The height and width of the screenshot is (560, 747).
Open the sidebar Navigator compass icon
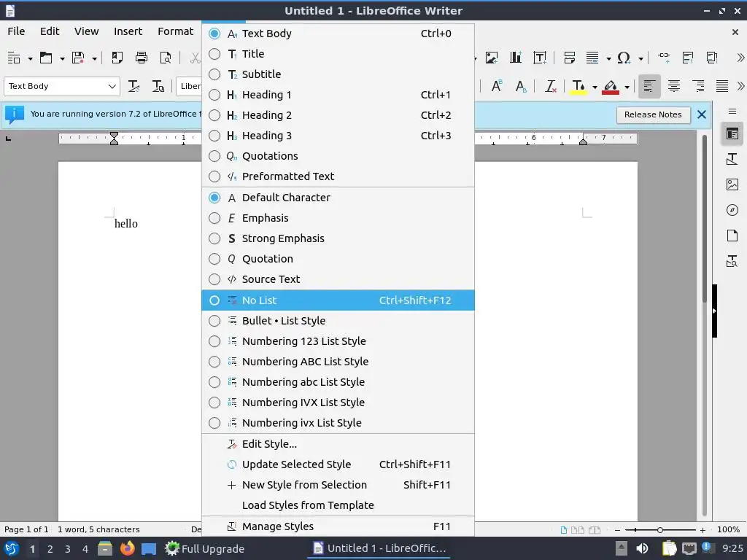tap(732, 210)
